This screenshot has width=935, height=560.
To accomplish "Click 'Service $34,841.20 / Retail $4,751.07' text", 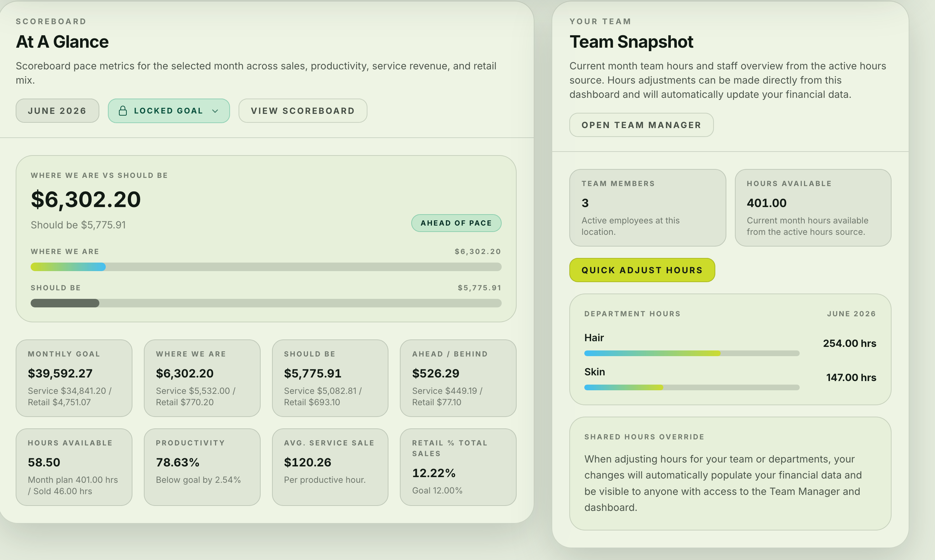I will [69, 396].
